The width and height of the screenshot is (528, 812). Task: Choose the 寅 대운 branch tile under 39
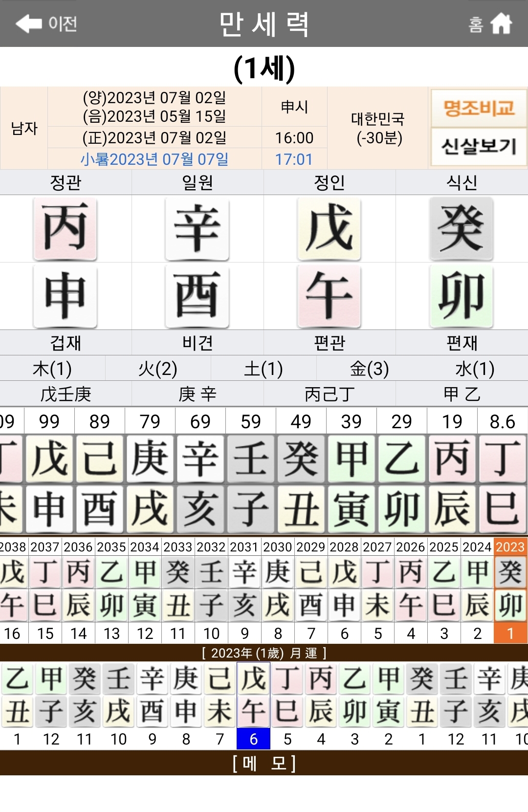351,509
